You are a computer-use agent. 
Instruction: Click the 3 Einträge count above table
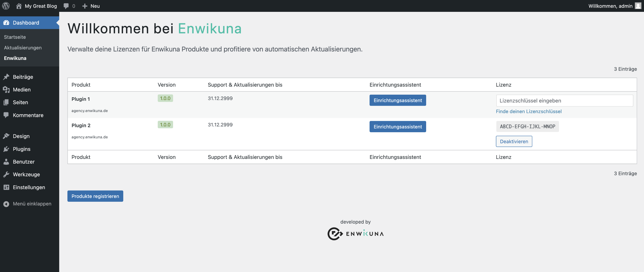click(625, 69)
